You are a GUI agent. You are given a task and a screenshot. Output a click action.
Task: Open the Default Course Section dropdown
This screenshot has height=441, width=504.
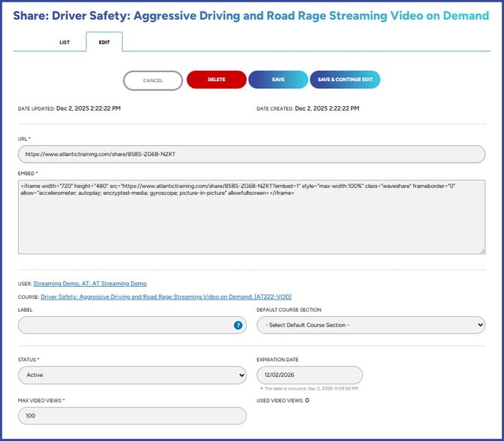coord(370,325)
